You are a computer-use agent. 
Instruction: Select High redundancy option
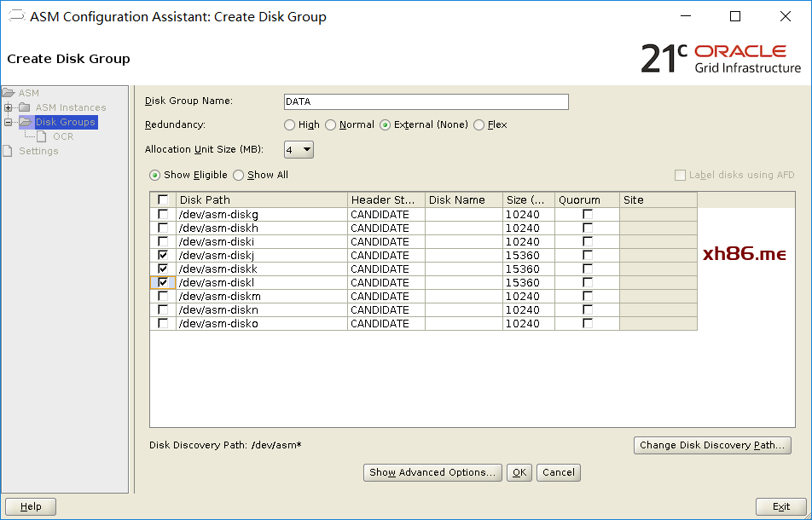tap(290, 125)
